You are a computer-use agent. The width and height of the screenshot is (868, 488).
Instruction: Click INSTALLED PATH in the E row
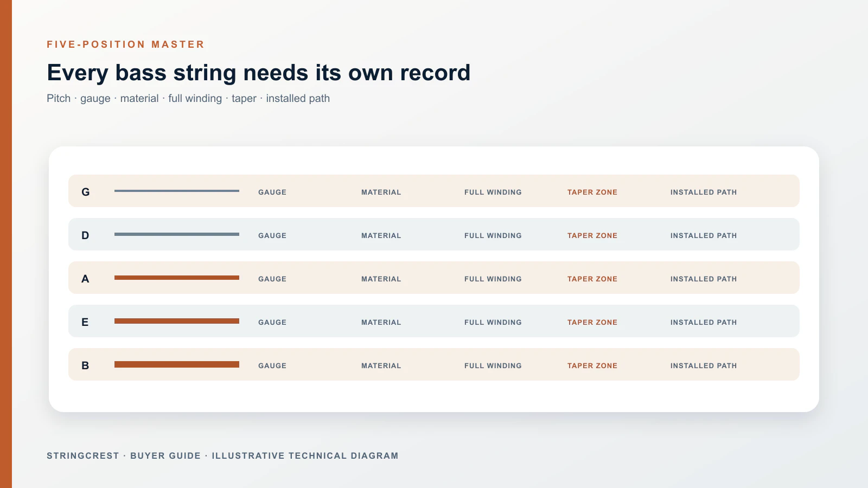coord(704,323)
